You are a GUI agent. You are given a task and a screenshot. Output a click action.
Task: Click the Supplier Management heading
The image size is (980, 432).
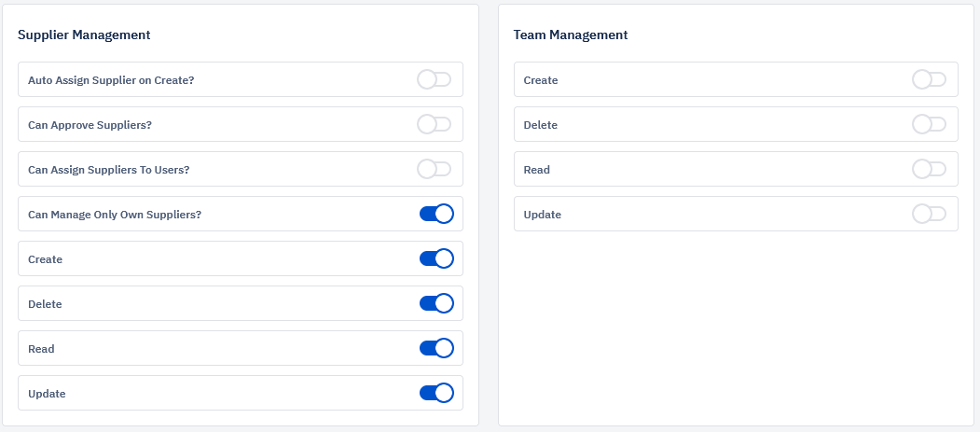[84, 35]
